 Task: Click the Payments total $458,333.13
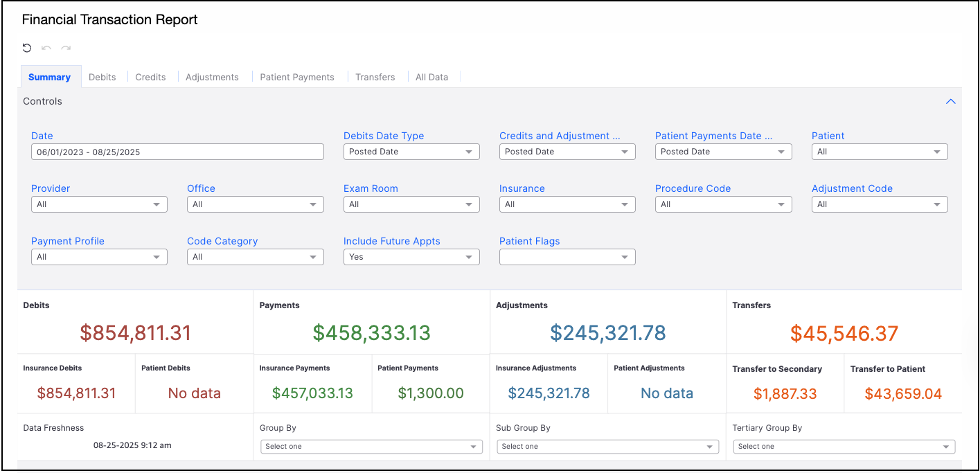(371, 333)
